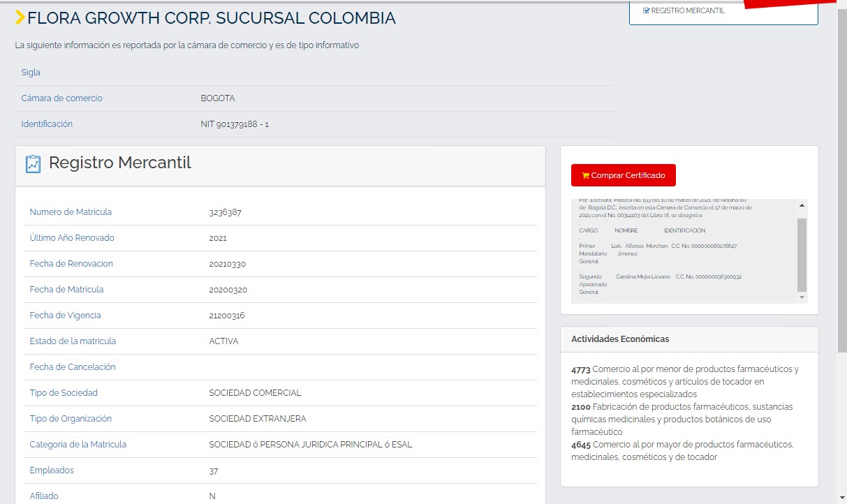847x504 pixels.
Task: Select the date value 20200320
Action: (x=228, y=290)
